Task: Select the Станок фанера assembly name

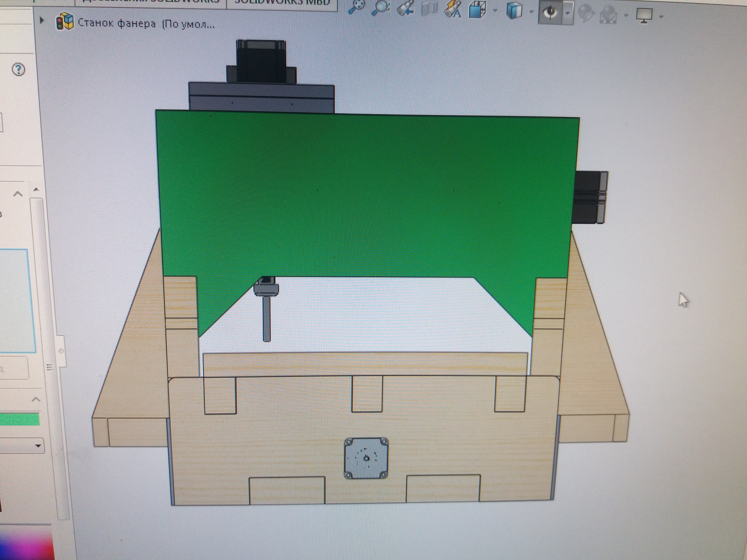Action: tap(117, 23)
